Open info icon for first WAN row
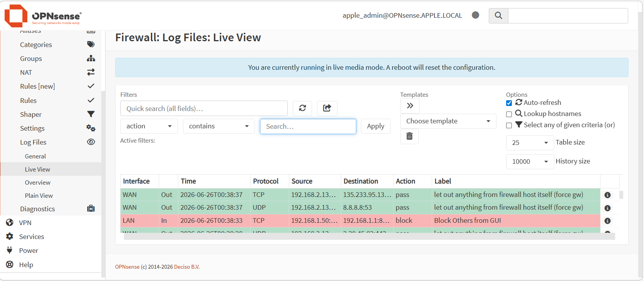 [x=607, y=195]
